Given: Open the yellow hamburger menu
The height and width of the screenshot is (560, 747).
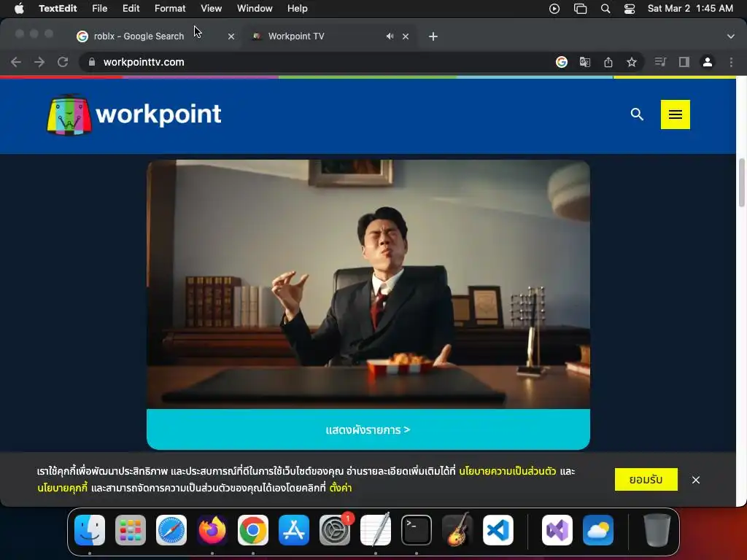Looking at the screenshot, I should pyautogui.click(x=675, y=114).
